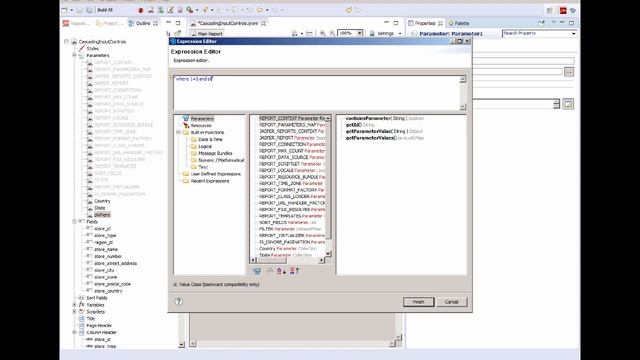
Task: Open the Search Property dropdown
Action: [x=573, y=33]
